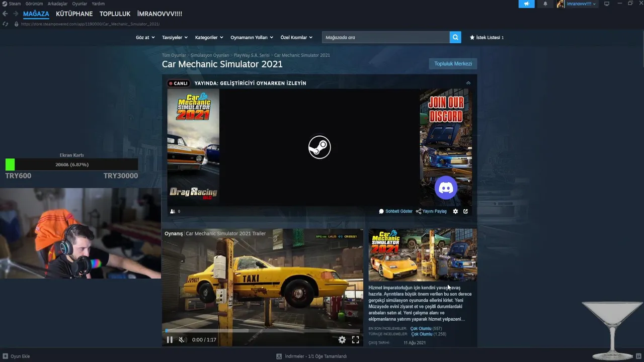Click the announcements megaphone button
This screenshot has width=644, height=362.
coord(526,4)
